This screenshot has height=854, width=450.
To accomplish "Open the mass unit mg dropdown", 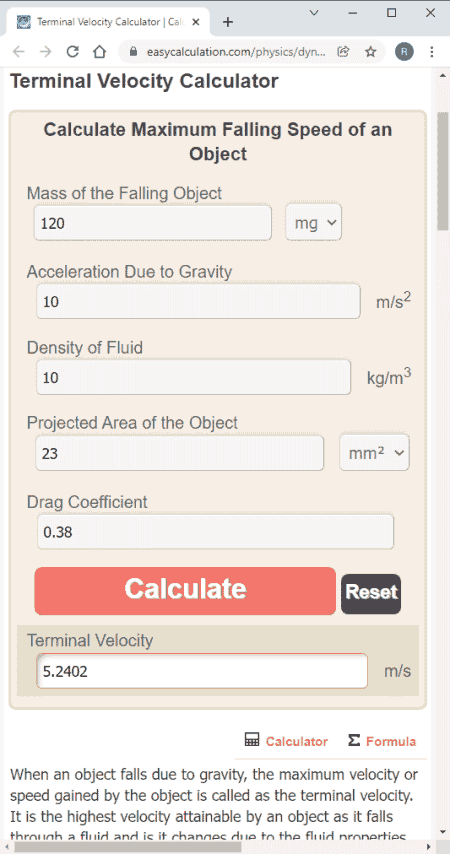I will tap(314, 222).
